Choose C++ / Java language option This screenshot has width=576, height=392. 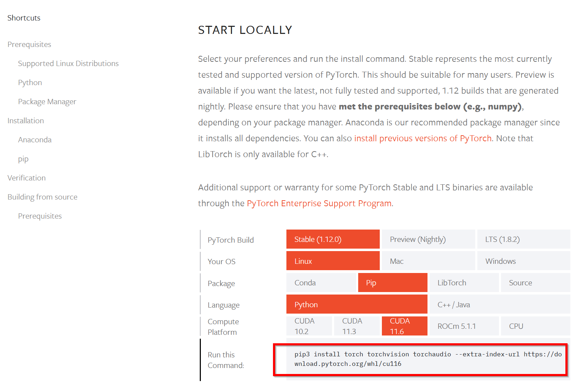click(x=500, y=304)
